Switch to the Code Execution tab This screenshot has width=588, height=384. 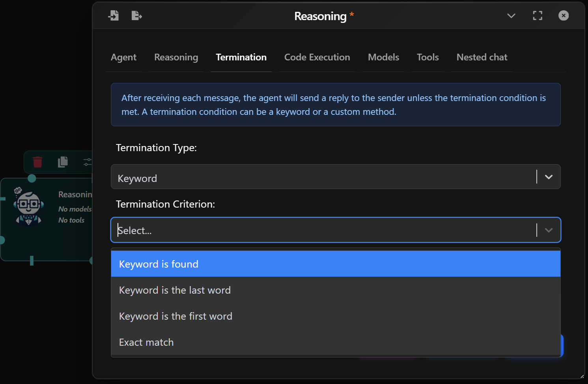317,57
